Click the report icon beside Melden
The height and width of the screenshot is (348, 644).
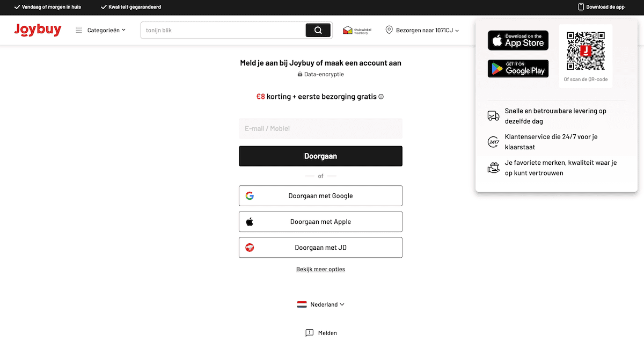pos(309,333)
